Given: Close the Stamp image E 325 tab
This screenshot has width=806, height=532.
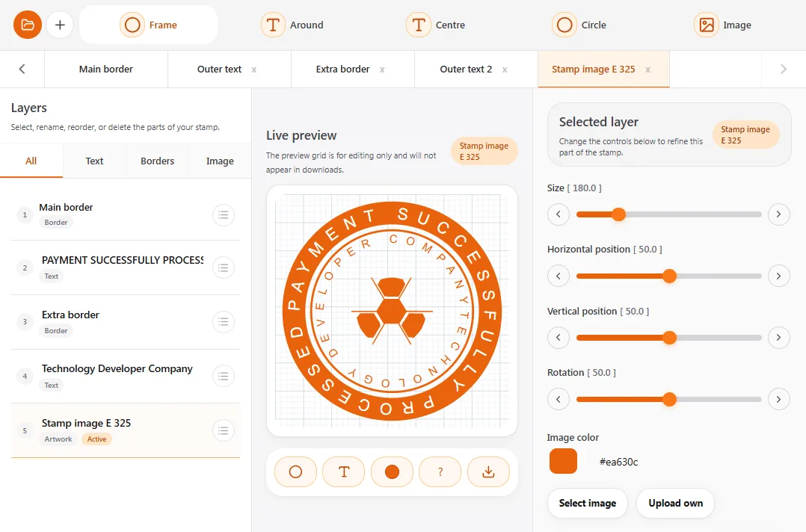Looking at the screenshot, I should coord(647,69).
